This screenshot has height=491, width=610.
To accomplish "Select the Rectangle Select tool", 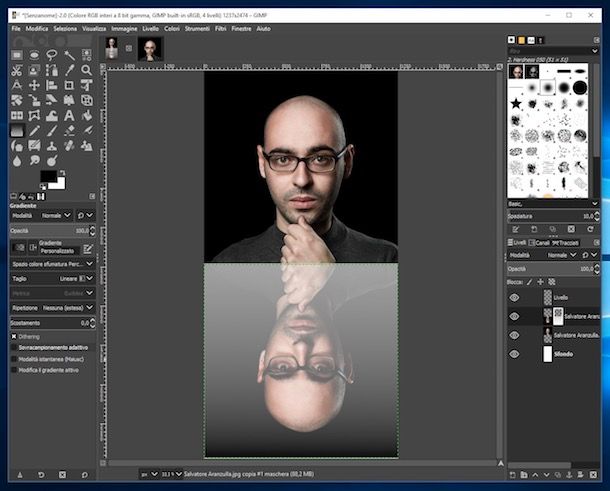I will click(x=16, y=55).
